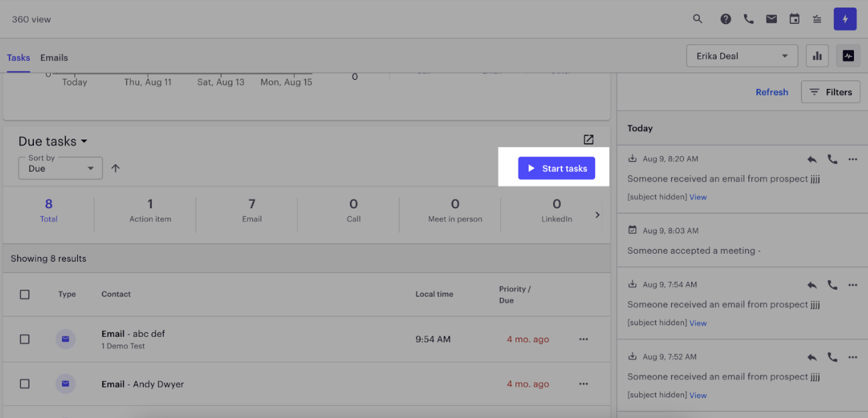
Task: Filter by Call tasks
Action: click(354, 210)
